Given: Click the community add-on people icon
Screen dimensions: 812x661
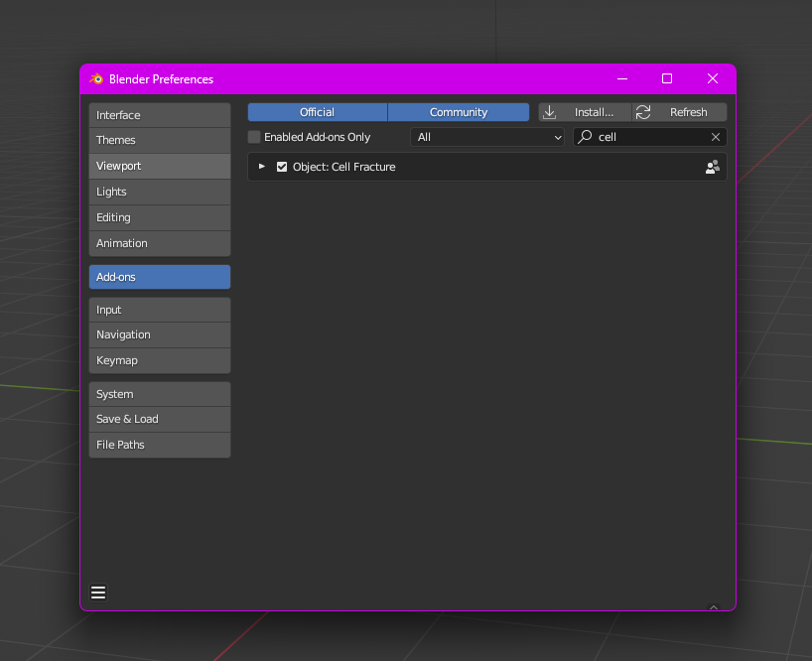Looking at the screenshot, I should tap(712, 167).
